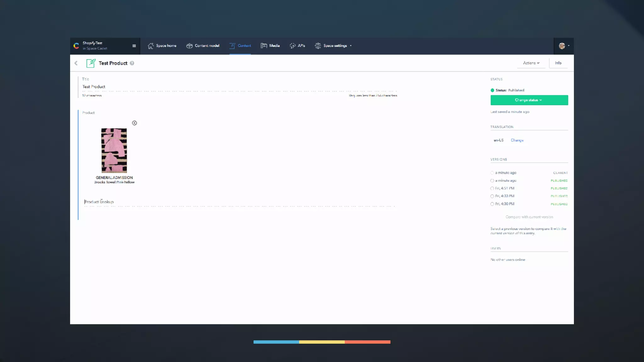Viewport: 644px width, 362px height.
Task: Click the Space home house icon
Action: pyautogui.click(x=151, y=46)
